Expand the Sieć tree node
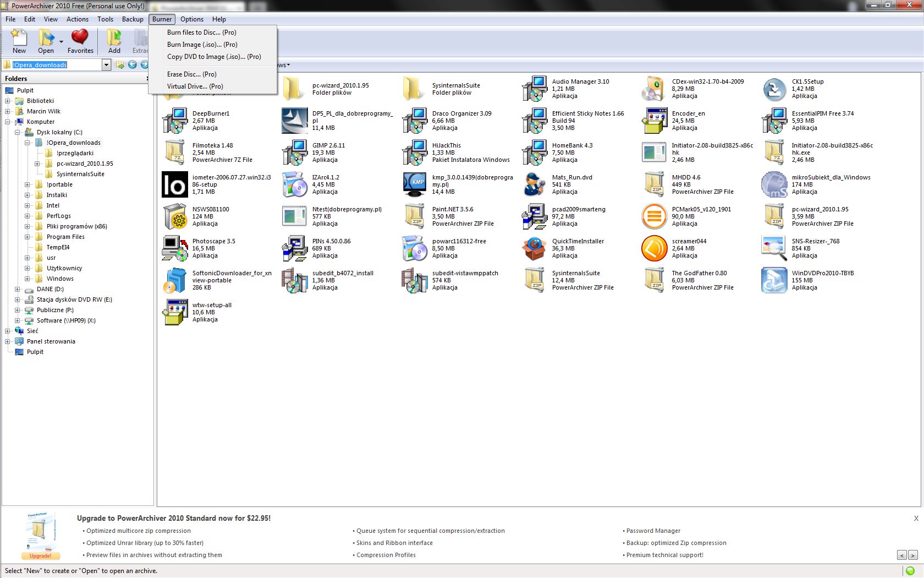 [x=8, y=331]
